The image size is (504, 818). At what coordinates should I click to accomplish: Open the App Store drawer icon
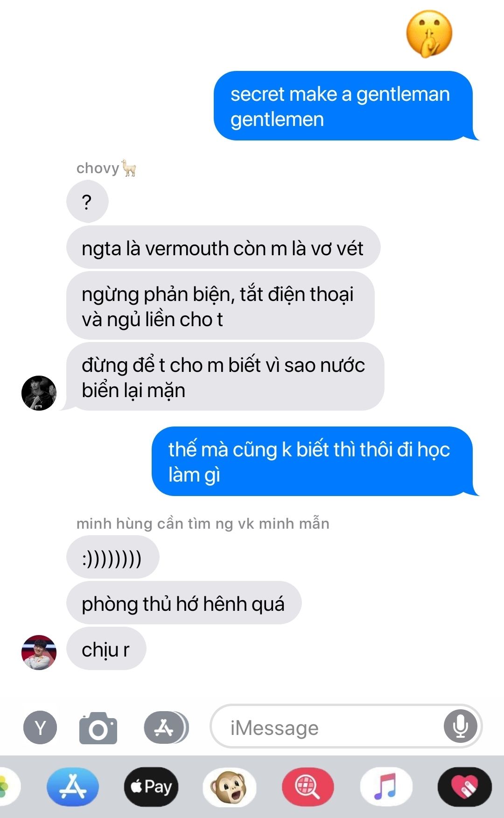click(x=73, y=787)
